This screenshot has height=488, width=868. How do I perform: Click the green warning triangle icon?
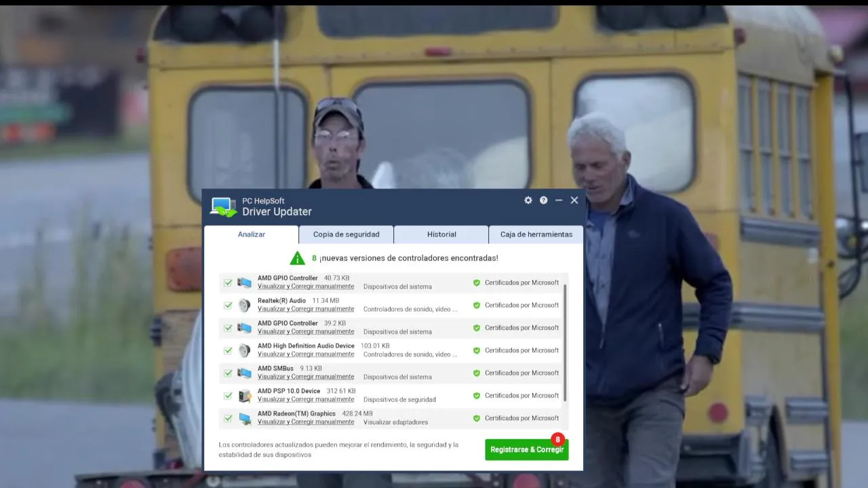[x=297, y=258]
